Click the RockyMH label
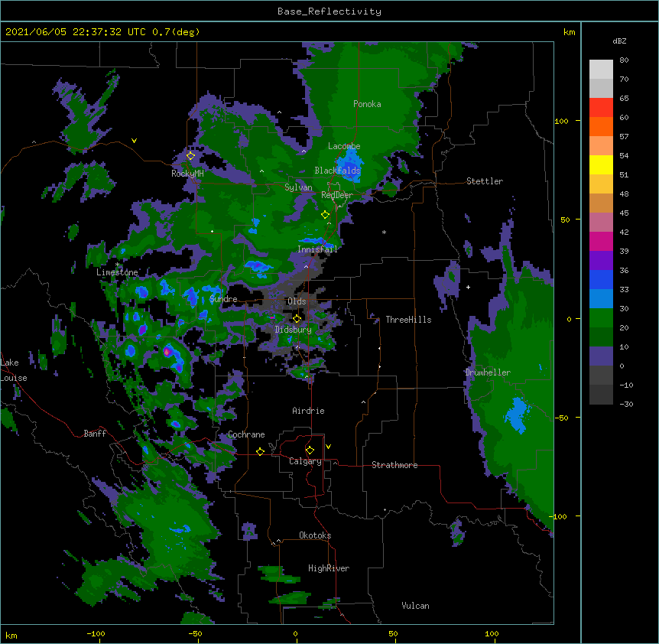Image resolution: width=659 pixels, height=644 pixels. click(x=187, y=173)
